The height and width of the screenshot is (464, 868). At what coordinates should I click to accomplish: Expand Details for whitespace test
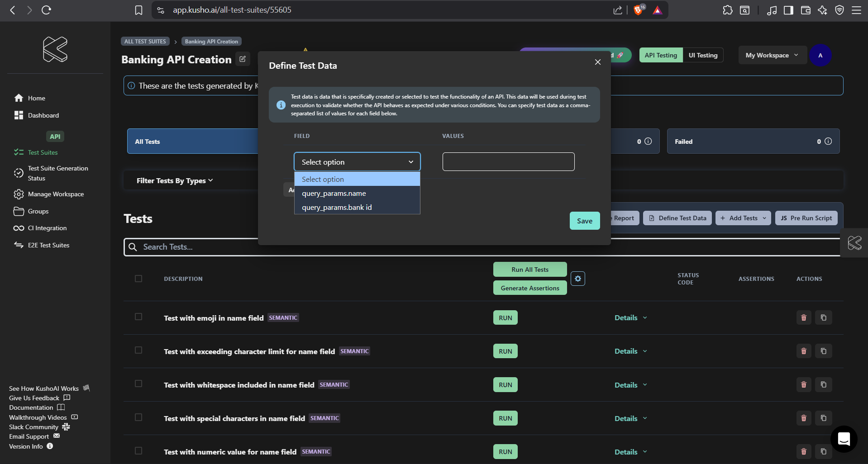pyautogui.click(x=631, y=385)
